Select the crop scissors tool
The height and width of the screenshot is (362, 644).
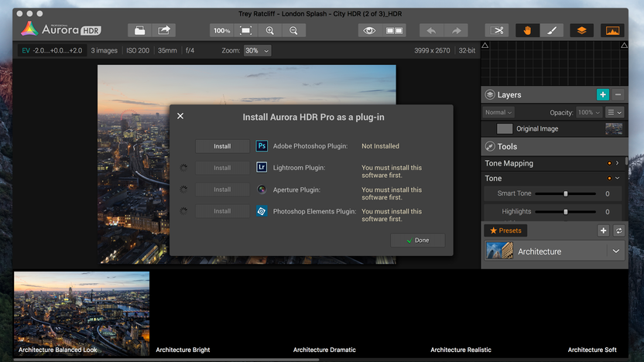pos(497,30)
